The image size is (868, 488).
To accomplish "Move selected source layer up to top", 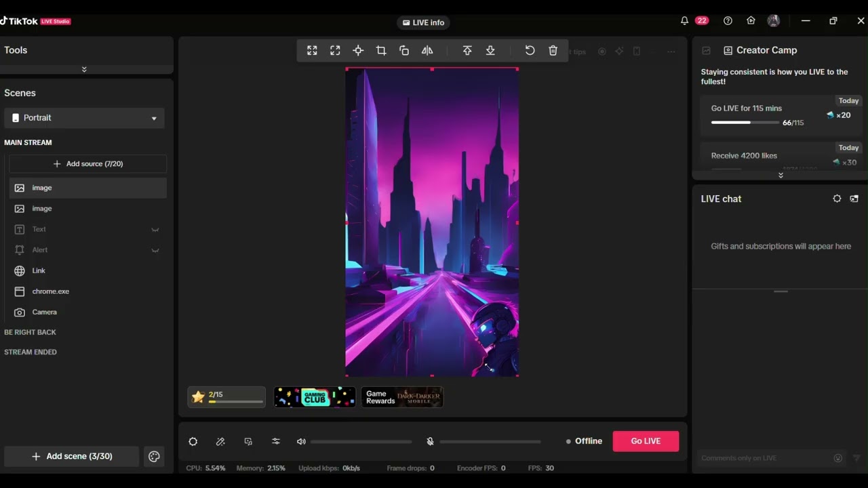I will (x=467, y=51).
